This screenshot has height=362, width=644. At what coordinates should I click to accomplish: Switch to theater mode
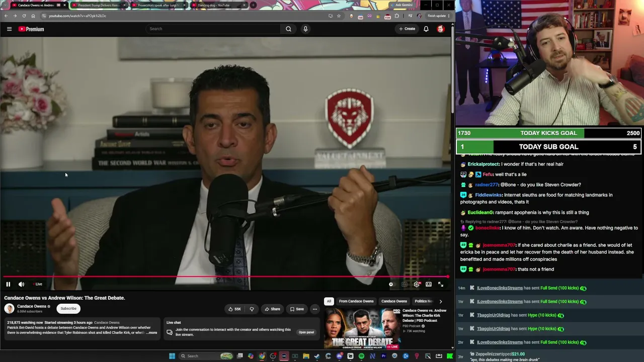pyautogui.click(x=429, y=284)
